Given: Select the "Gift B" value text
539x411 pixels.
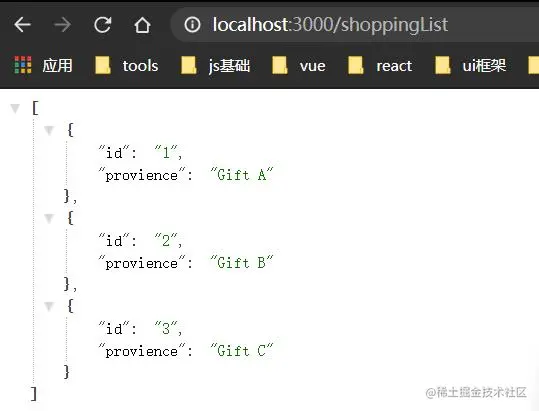Looking at the screenshot, I should click(x=242, y=263).
